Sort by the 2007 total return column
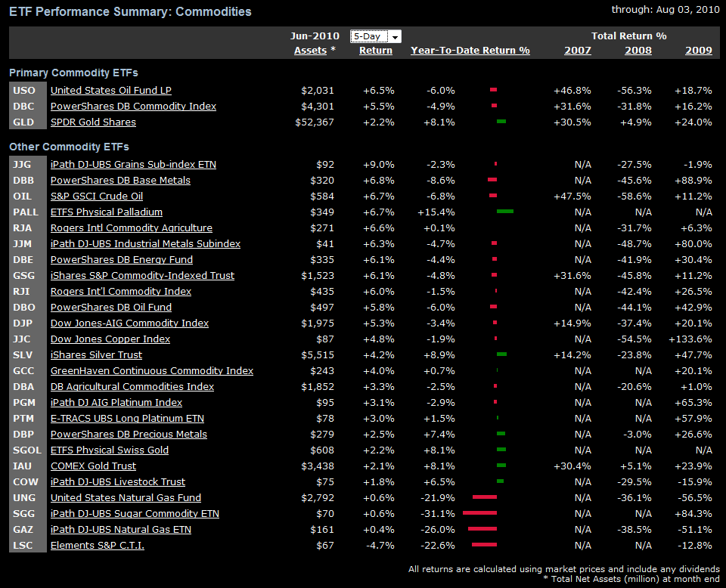 tap(577, 51)
